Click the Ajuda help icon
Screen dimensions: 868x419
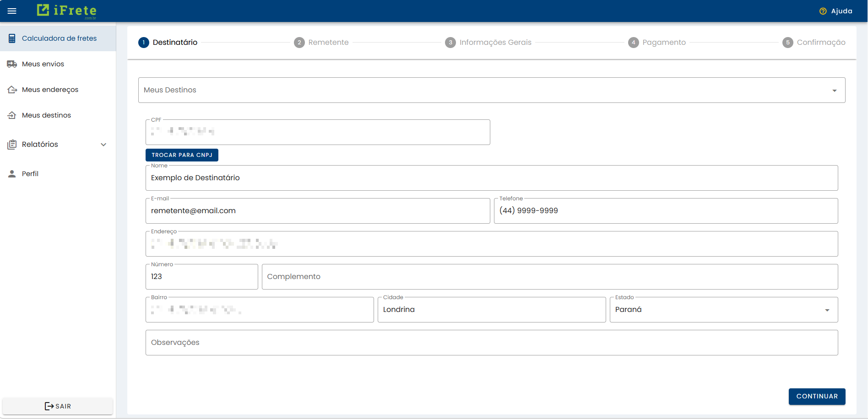823,11
